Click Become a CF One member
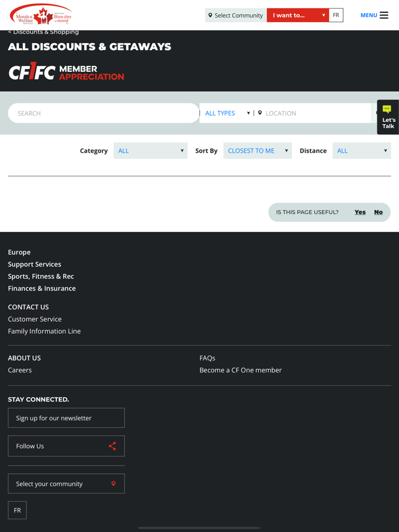The width and height of the screenshot is (399, 532). pyautogui.click(x=241, y=370)
